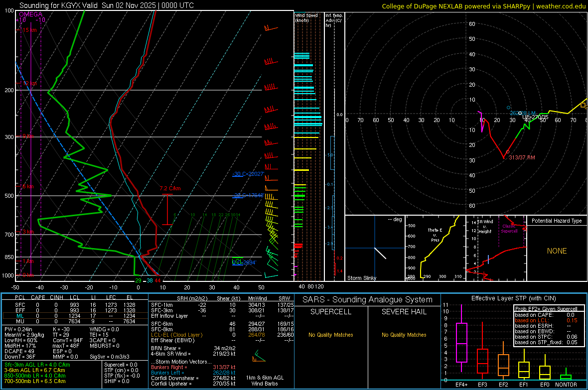Click the Wind Speed (knots) panel header
This screenshot has height=390, width=588.
pyautogui.click(x=306, y=17)
